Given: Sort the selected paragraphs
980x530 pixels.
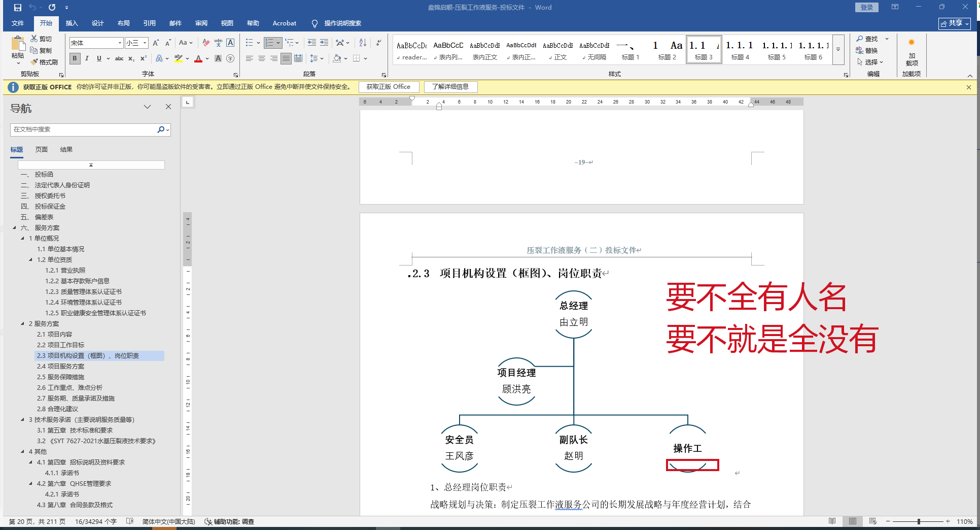Looking at the screenshot, I should (x=363, y=43).
